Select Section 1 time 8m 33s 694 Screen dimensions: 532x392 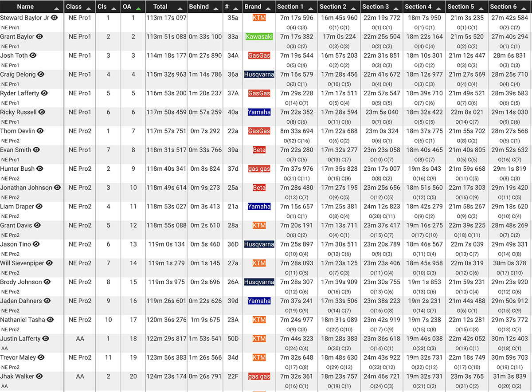297,131
